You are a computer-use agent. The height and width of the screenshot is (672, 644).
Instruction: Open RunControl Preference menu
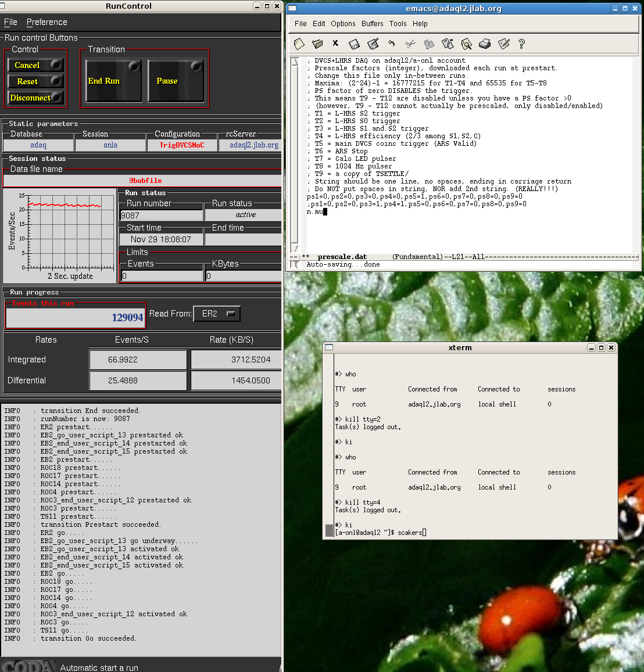tap(46, 22)
